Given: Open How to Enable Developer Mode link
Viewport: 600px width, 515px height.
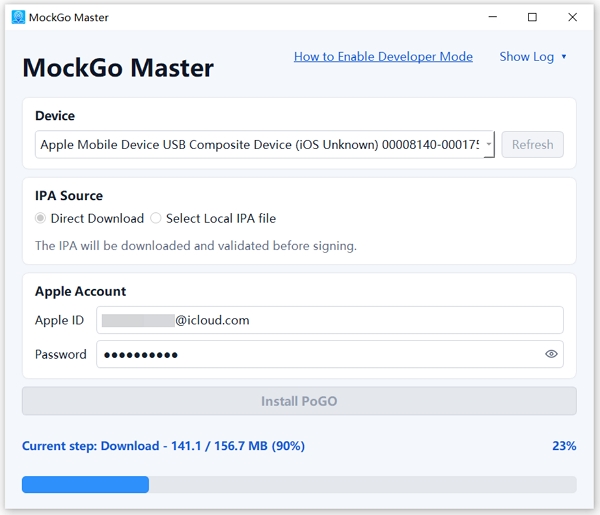Looking at the screenshot, I should coord(383,57).
